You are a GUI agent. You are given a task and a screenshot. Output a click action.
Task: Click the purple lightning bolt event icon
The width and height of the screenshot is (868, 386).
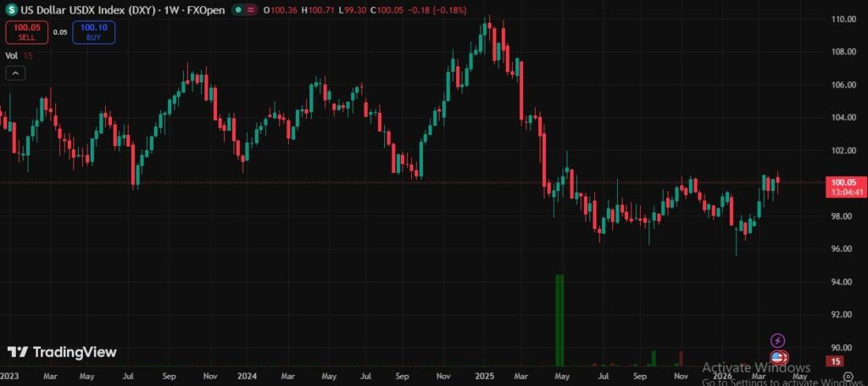(777, 341)
